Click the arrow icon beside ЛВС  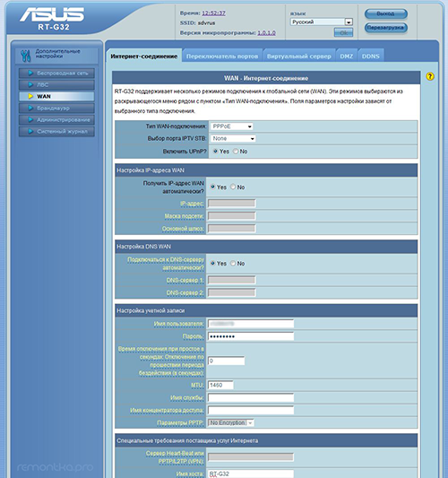click(x=30, y=84)
